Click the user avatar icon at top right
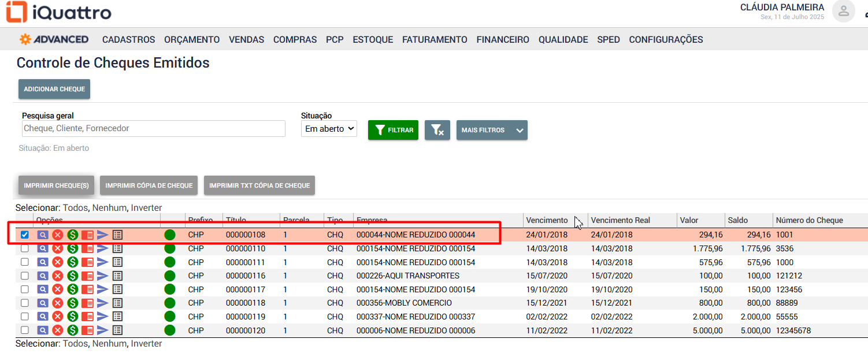The width and height of the screenshot is (868, 357). [843, 11]
